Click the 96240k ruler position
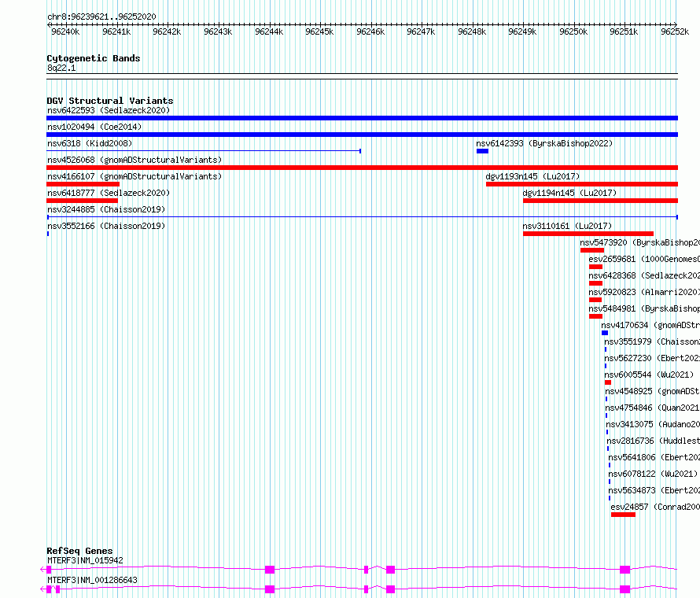This screenshot has height=598, width=700. [65, 31]
